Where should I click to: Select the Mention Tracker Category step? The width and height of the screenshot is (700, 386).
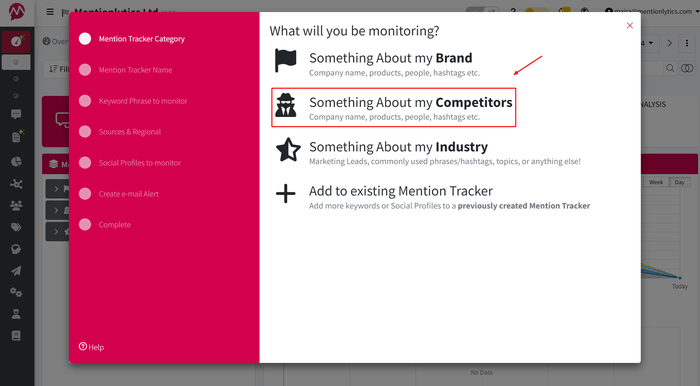tap(132, 39)
